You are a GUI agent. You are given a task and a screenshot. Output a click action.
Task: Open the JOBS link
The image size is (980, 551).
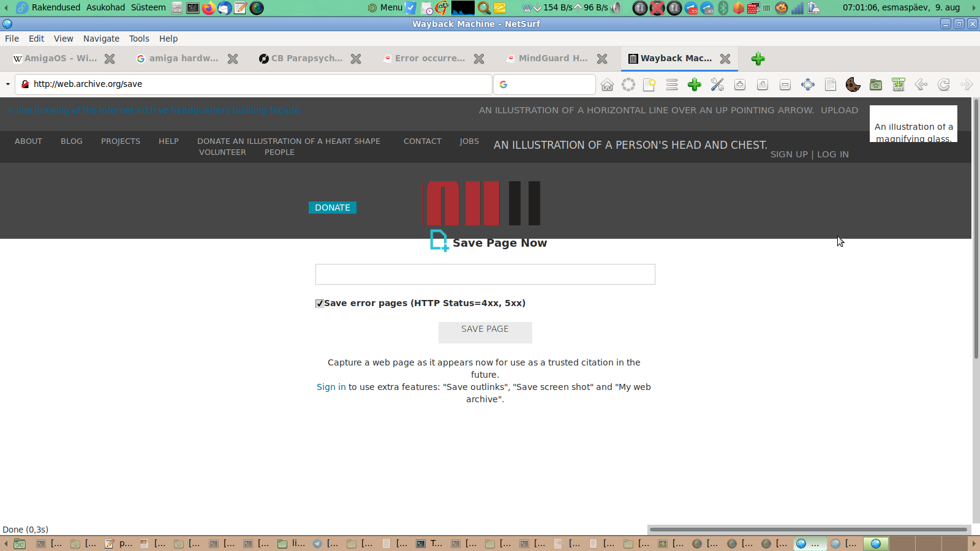click(x=469, y=141)
